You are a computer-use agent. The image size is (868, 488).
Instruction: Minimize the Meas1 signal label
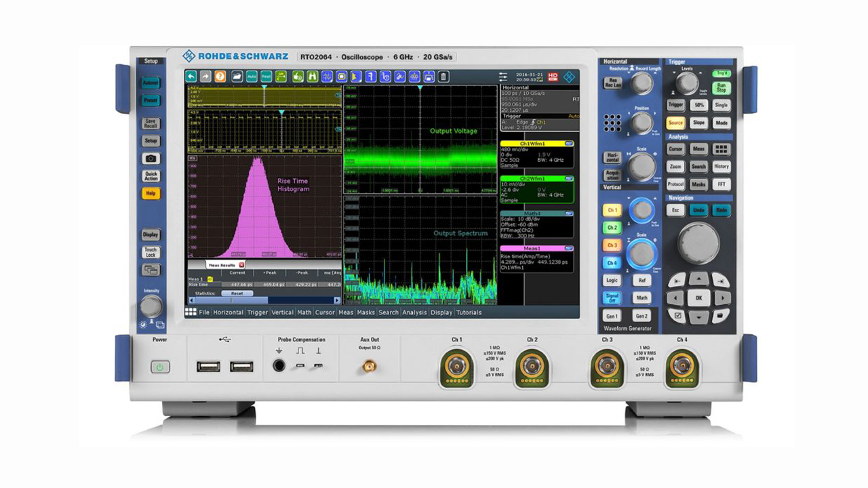[x=569, y=248]
